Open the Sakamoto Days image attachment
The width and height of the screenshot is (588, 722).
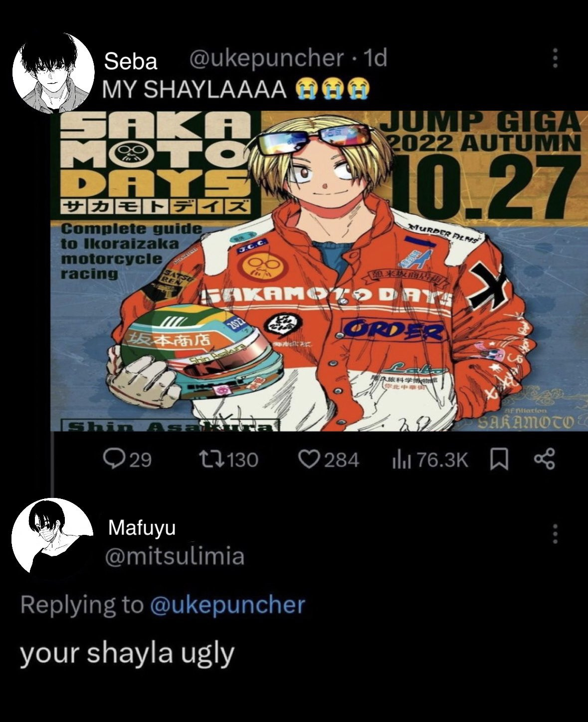319,271
